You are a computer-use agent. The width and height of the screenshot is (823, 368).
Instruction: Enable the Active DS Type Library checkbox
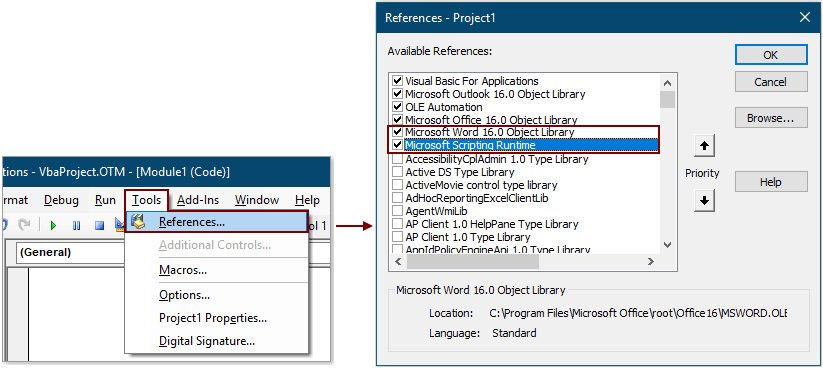[397, 172]
